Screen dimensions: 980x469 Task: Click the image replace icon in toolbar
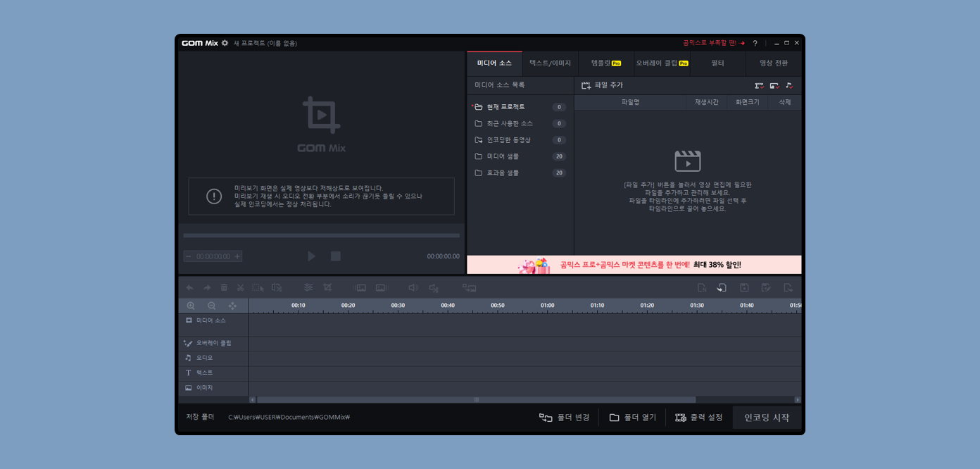click(469, 287)
